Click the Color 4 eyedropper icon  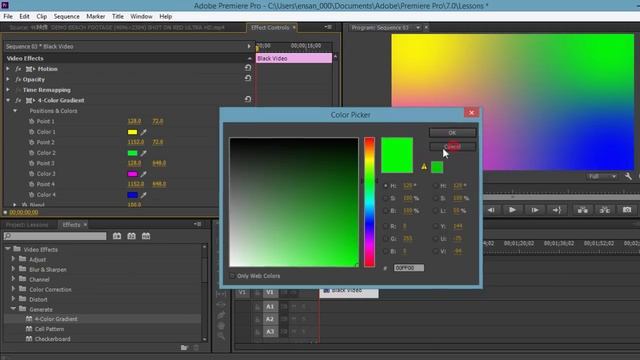[x=143, y=195]
